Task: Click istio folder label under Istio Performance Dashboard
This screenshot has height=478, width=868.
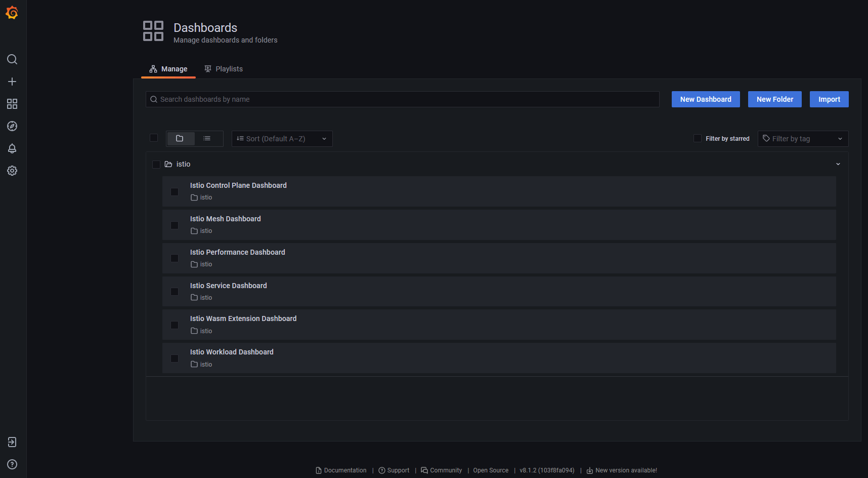Action: (x=206, y=264)
